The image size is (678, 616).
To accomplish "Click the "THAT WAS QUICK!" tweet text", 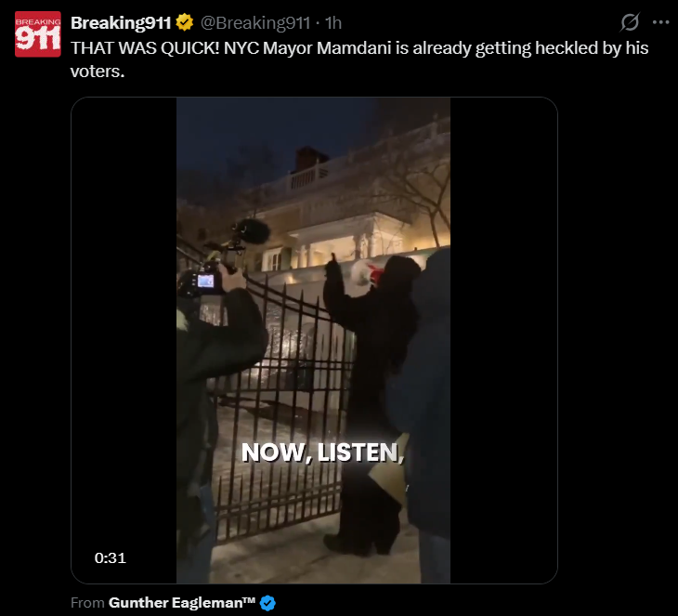I will (x=145, y=48).
